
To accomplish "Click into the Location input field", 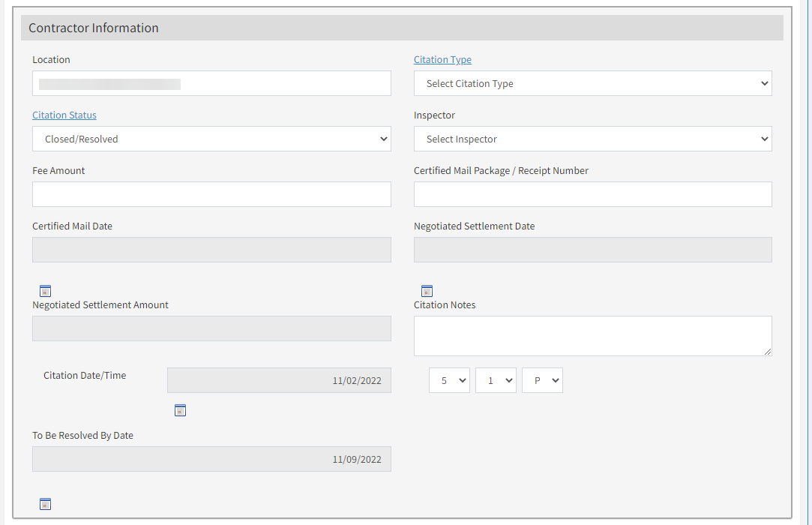I will [x=211, y=83].
